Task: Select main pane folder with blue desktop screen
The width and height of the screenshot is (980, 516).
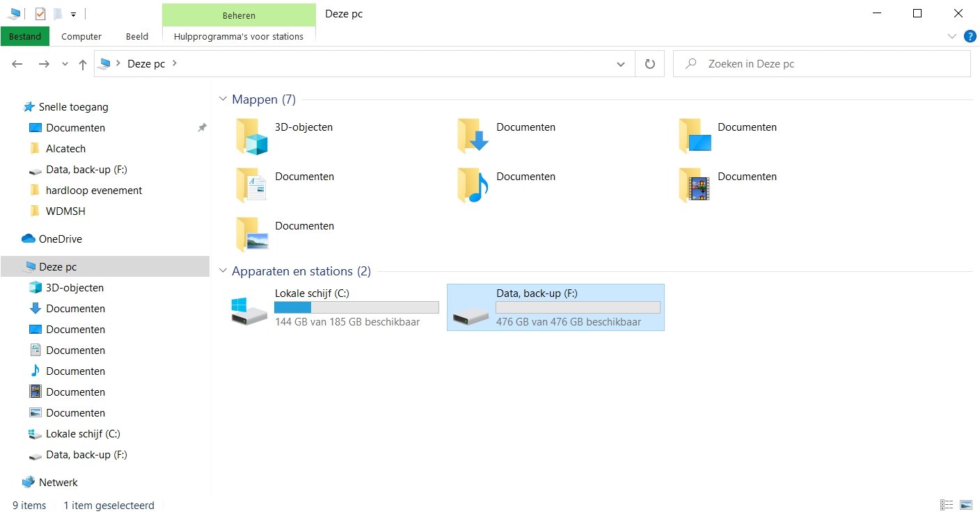Action: (728, 136)
